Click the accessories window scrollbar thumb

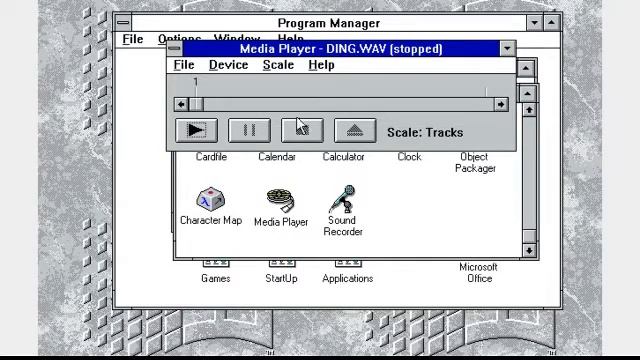coord(529,236)
